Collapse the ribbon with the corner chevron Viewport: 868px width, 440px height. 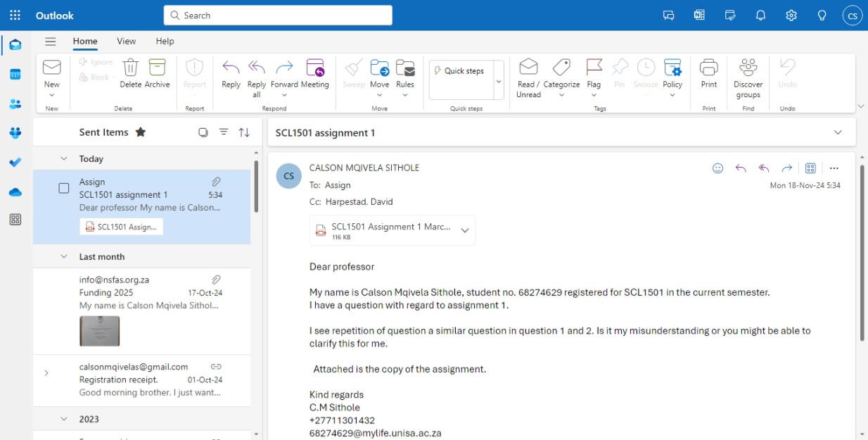pos(861,106)
